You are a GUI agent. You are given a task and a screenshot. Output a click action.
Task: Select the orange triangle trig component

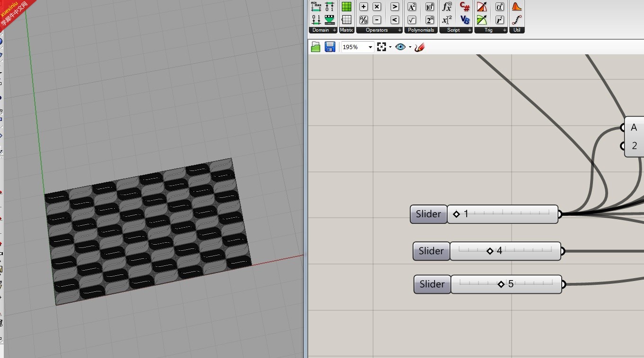[482, 7]
